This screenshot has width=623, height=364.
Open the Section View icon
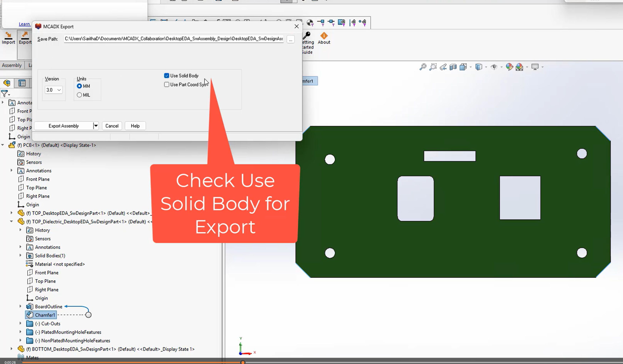[x=453, y=67]
